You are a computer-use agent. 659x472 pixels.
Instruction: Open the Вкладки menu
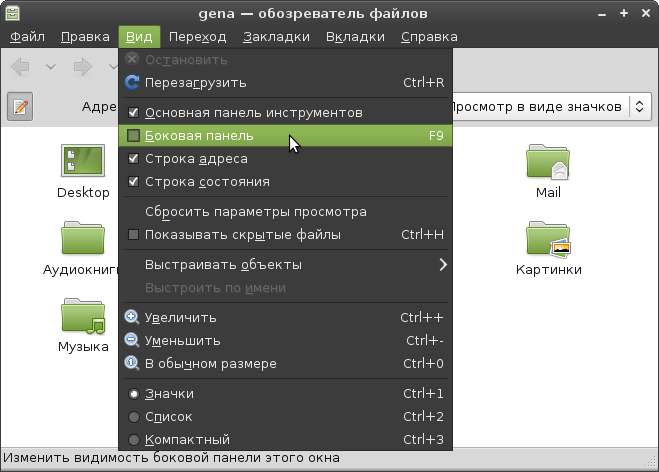[356, 37]
